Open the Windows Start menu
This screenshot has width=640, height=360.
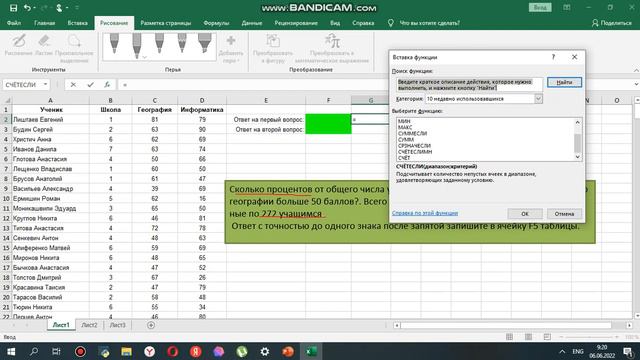tap(11, 351)
